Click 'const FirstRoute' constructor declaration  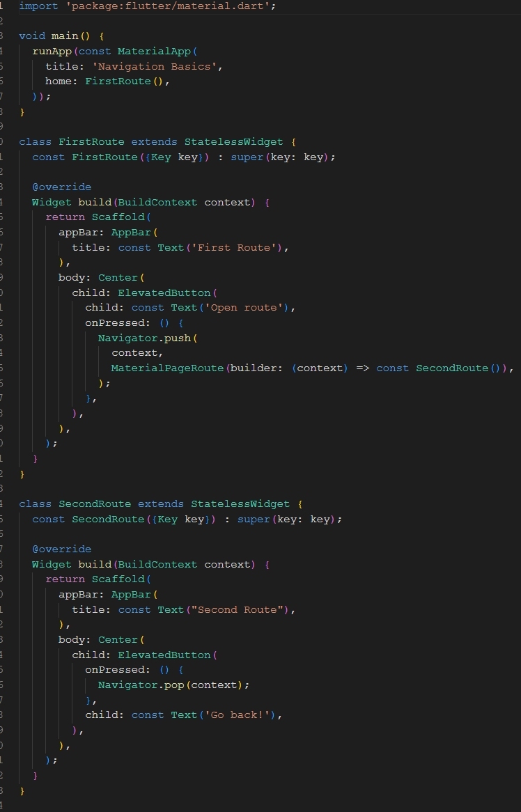(x=84, y=157)
